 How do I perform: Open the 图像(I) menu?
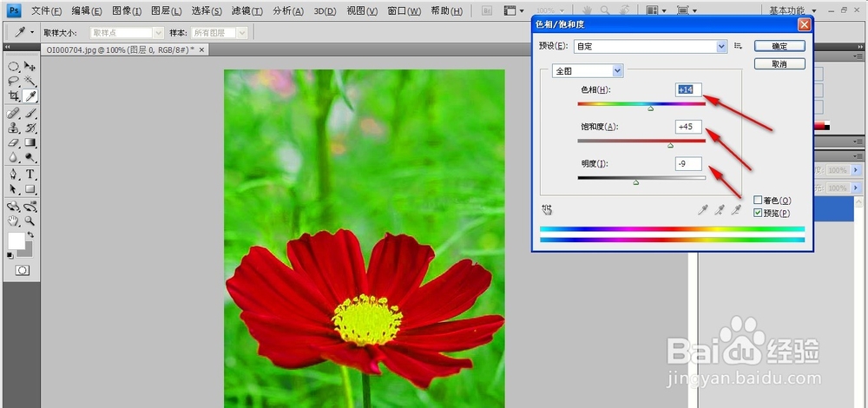coord(127,11)
